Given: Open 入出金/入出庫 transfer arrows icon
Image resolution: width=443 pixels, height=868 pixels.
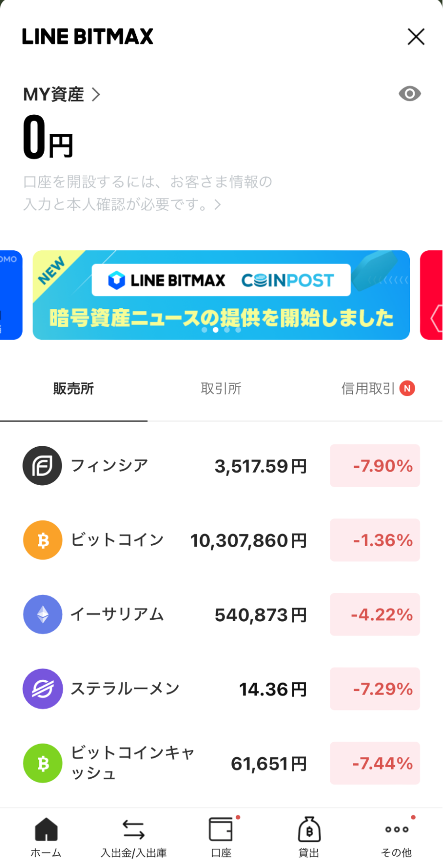Looking at the screenshot, I should (x=133, y=830).
